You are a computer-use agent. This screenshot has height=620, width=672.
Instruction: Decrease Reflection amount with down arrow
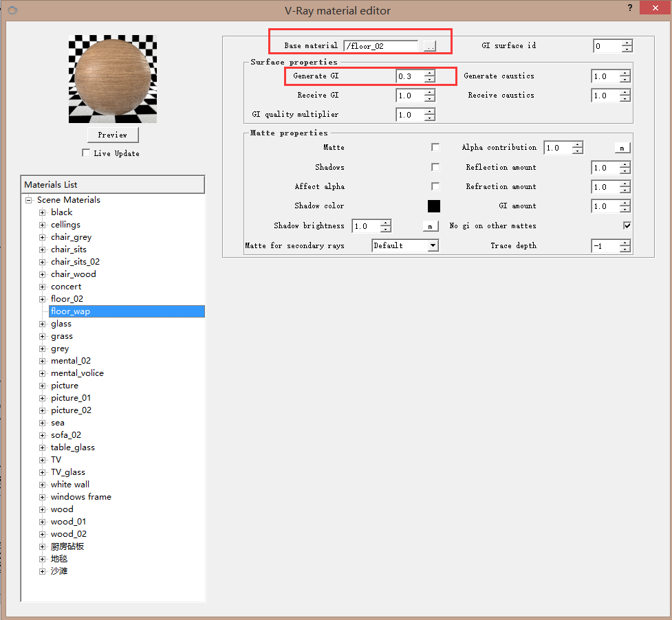tap(625, 170)
